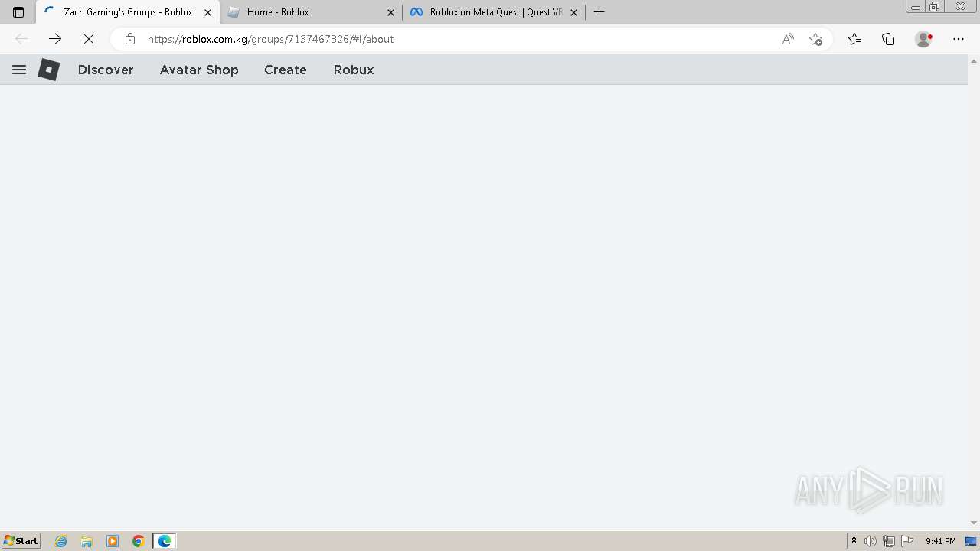980x551 pixels.
Task: Click the scrollbar down arrow
Action: pos(974,523)
